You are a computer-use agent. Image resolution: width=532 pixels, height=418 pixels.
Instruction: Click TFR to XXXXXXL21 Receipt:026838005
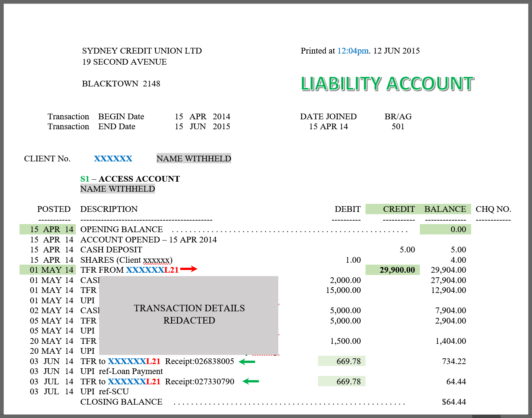coord(157,361)
